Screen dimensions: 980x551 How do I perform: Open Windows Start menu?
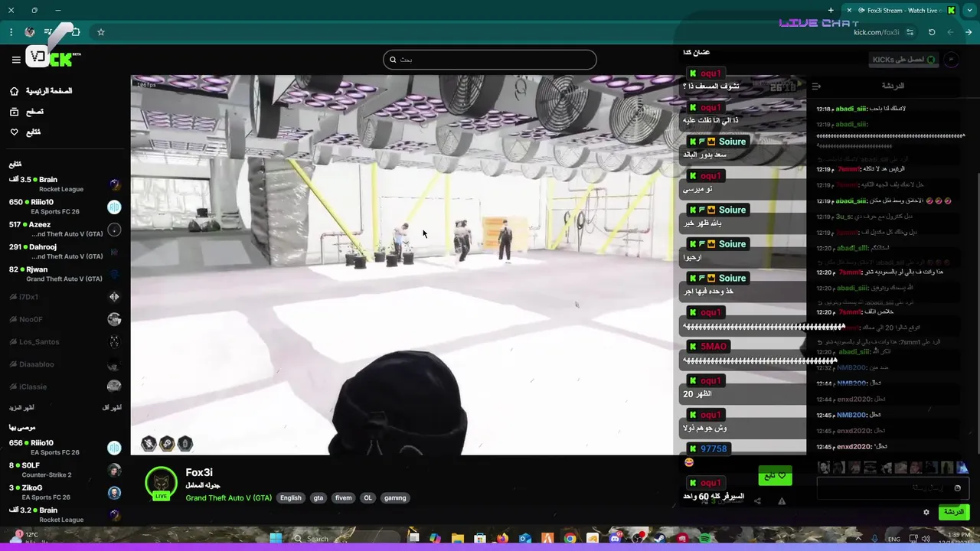276,539
